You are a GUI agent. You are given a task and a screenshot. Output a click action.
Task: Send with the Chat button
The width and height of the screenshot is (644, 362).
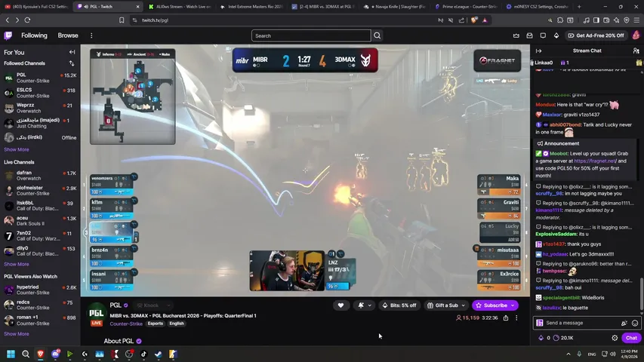631,338
